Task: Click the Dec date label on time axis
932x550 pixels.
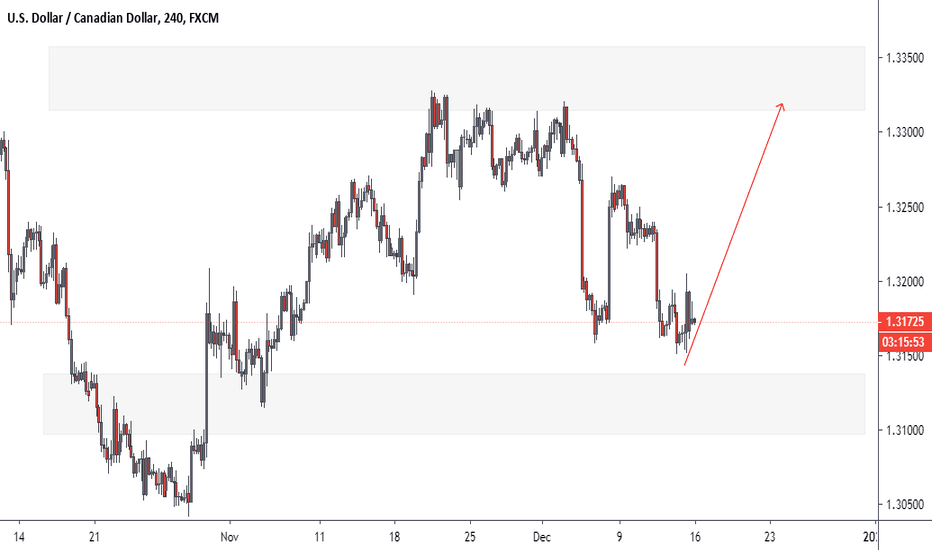Action: tap(541, 537)
